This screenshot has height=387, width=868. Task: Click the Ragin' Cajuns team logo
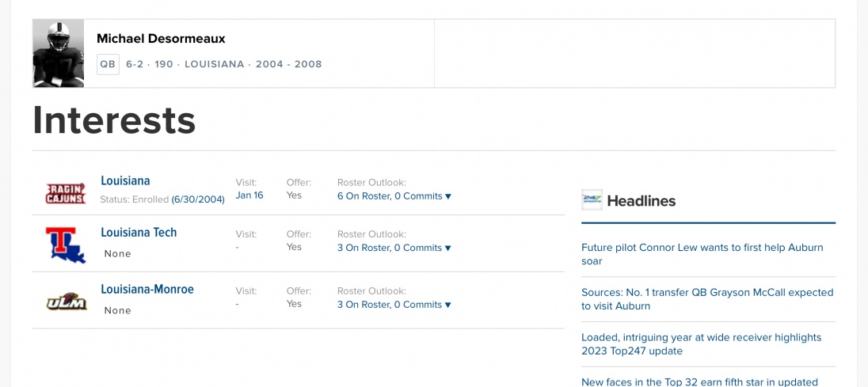65,192
